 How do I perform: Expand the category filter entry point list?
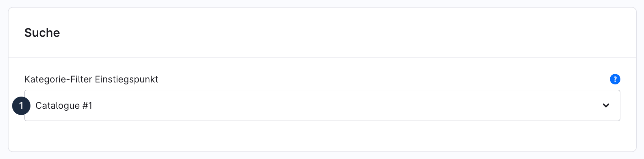click(606, 105)
